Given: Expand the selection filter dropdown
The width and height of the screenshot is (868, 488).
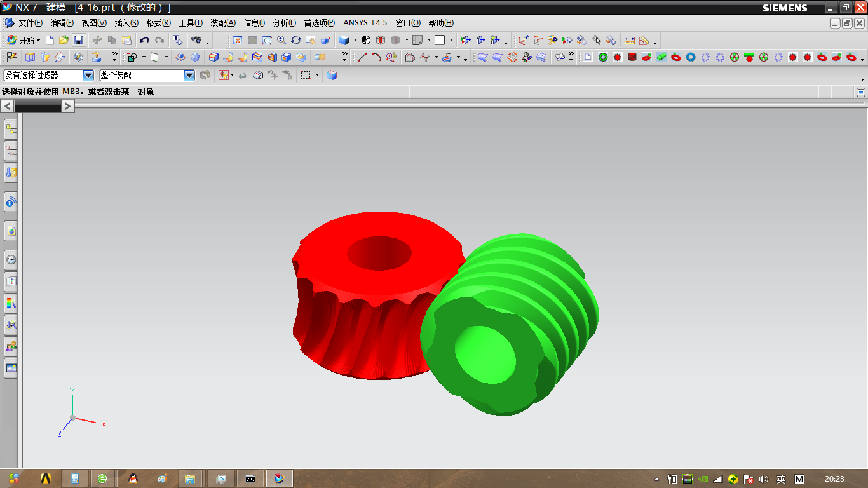Looking at the screenshot, I should point(88,75).
